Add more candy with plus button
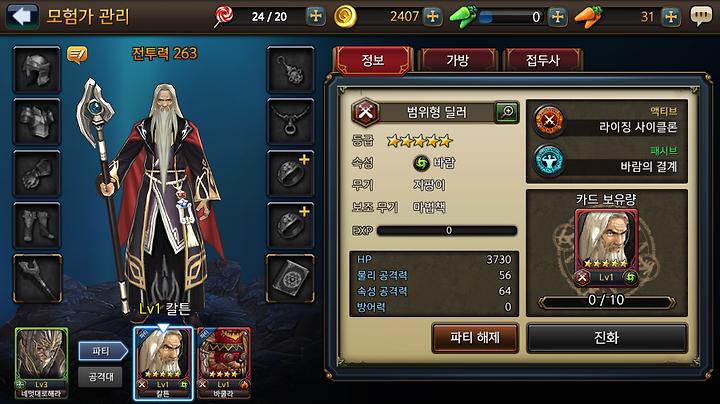This screenshot has width=720, height=404. point(316,17)
